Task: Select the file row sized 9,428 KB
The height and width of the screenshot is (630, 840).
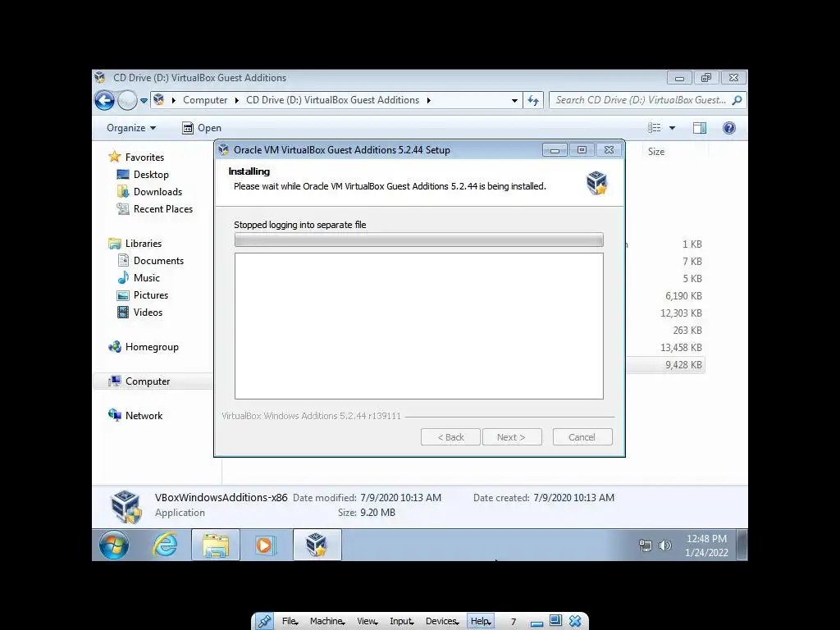Action: pos(665,365)
